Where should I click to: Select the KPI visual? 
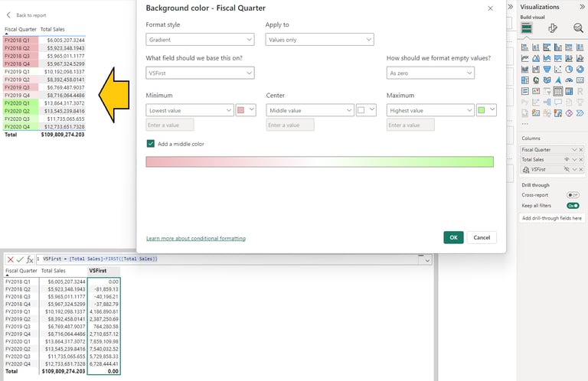pos(536,91)
